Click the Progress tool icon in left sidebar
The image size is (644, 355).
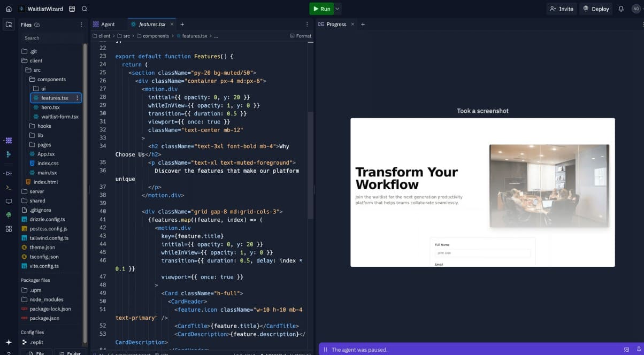8,173
